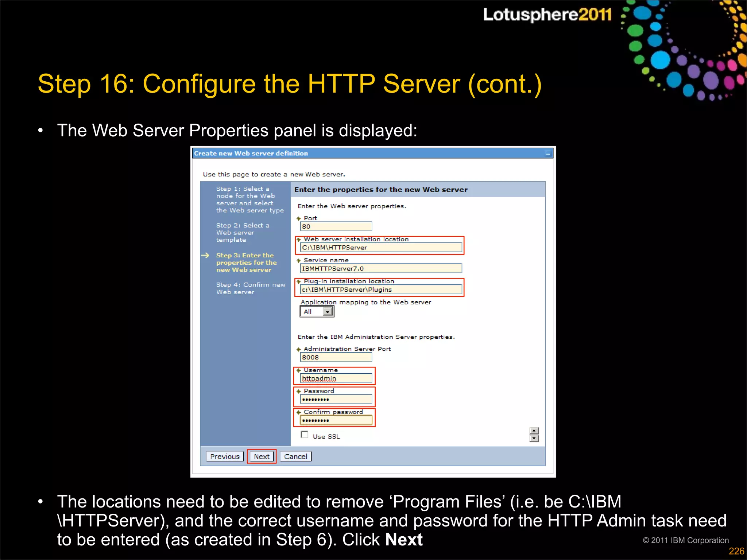Click the panel scroll down arrow

click(534, 439)
